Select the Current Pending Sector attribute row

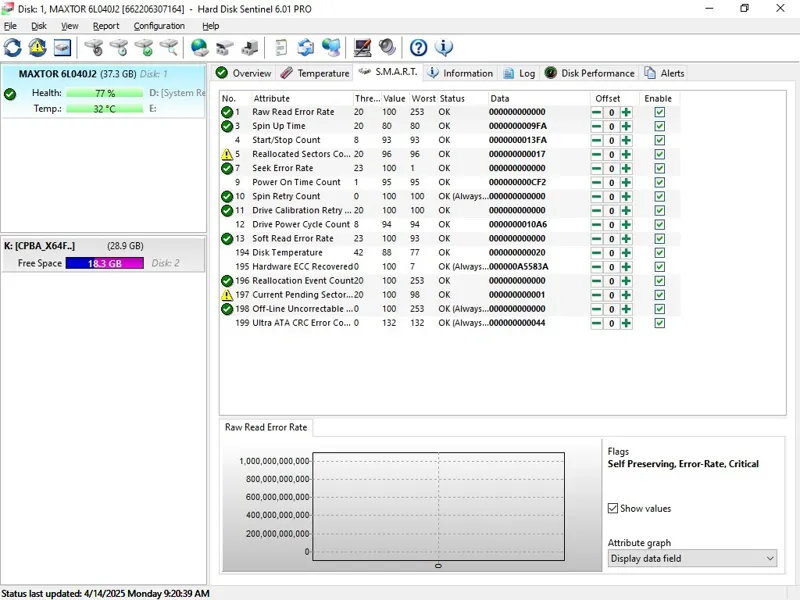click(x=300, y=295)
